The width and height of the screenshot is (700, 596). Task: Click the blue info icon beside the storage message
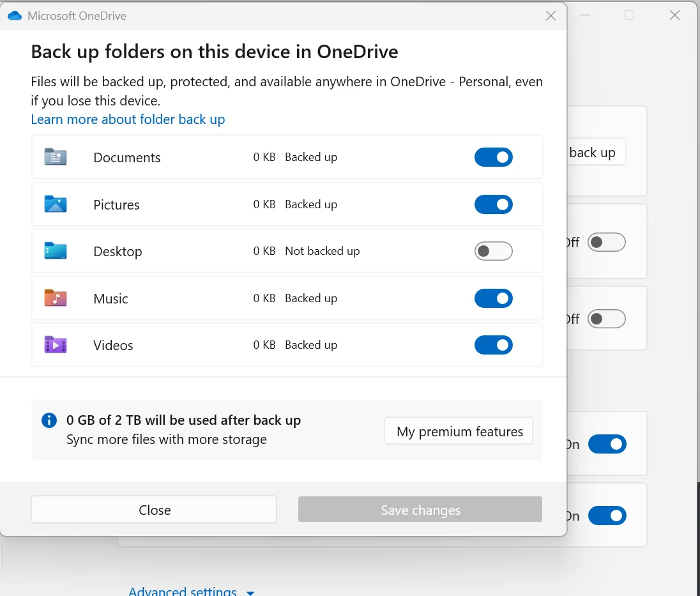point(49,420)
